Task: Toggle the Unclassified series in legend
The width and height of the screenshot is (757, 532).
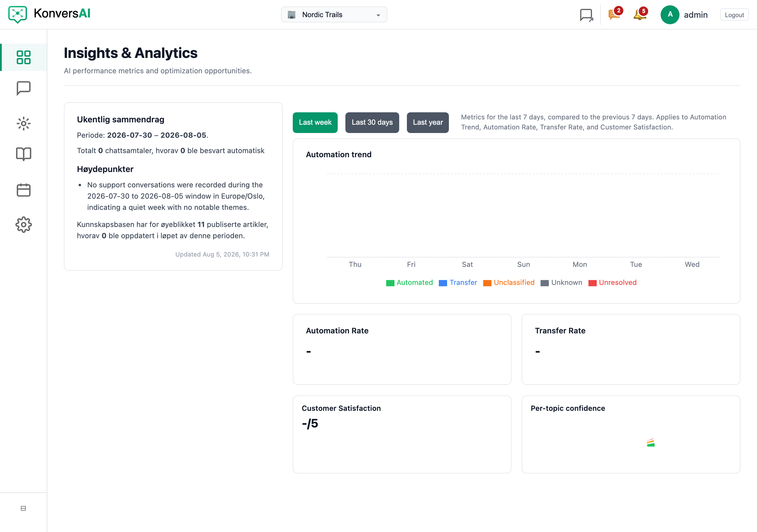Action: [x=509, y=283]
